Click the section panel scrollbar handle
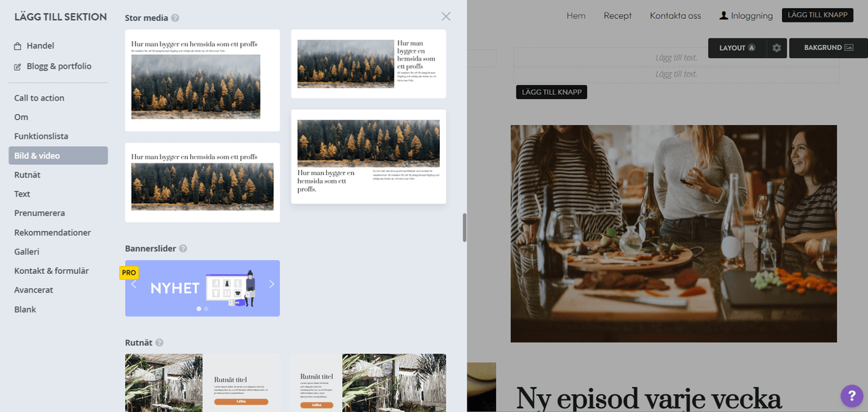 464,228
